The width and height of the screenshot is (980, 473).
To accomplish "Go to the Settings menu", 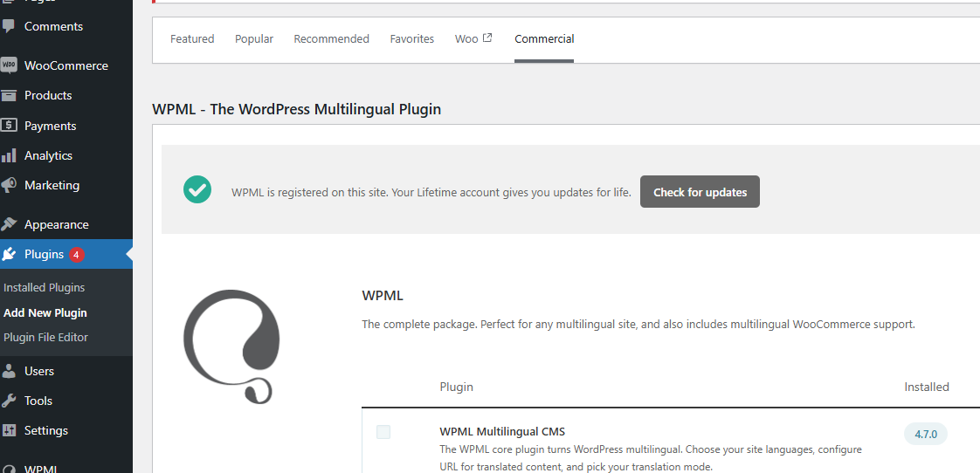I will 46,430.
